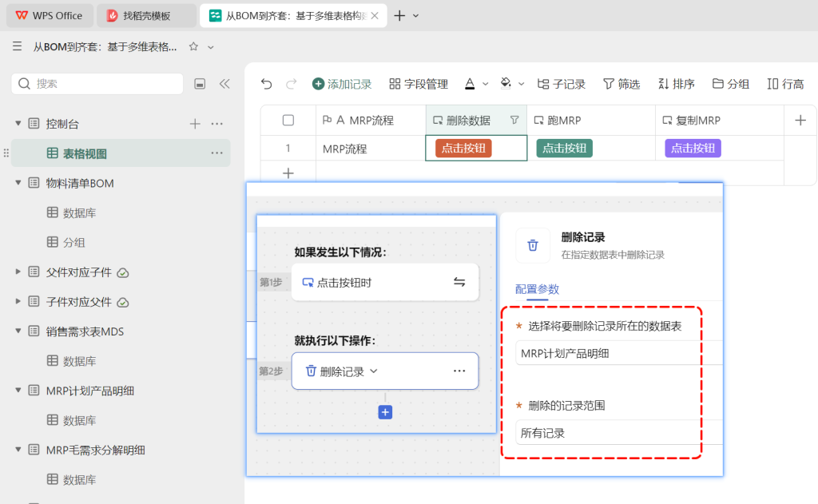Click the 删除数据 column header
818x504 pixels.
(x=476, y=121)
